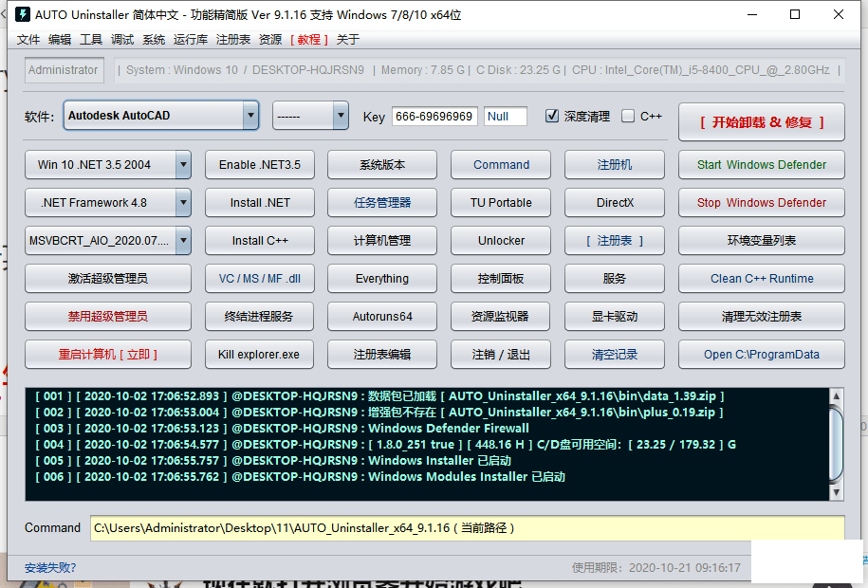Open the [ 教程 ] menu item
Image resolution: width=868 pixels, height=588 pixels.
pos(309,40)
